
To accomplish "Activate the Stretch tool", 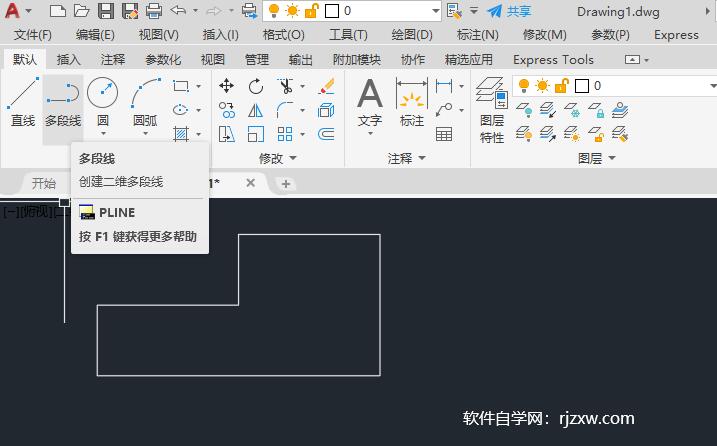I will (x=226, y=134).
